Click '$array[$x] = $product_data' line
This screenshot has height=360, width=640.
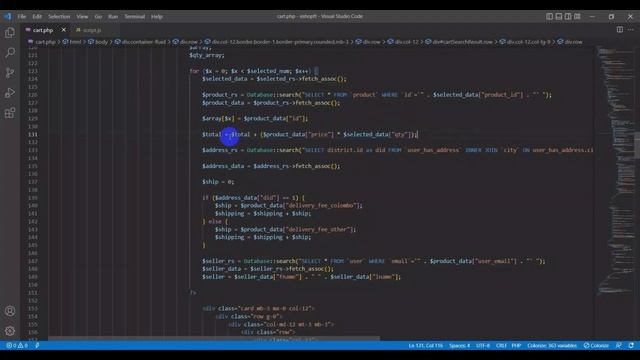point(255,118)
